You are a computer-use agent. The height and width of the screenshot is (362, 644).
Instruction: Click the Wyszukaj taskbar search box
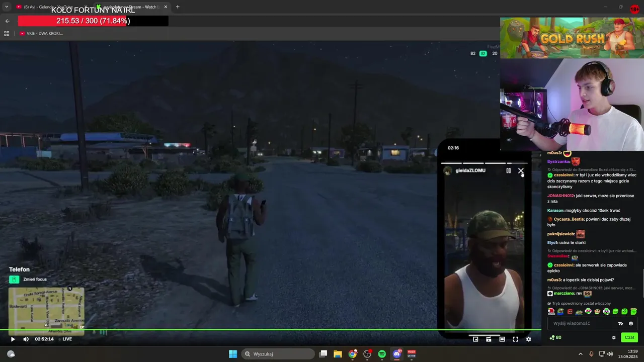(x=278, y=354)
